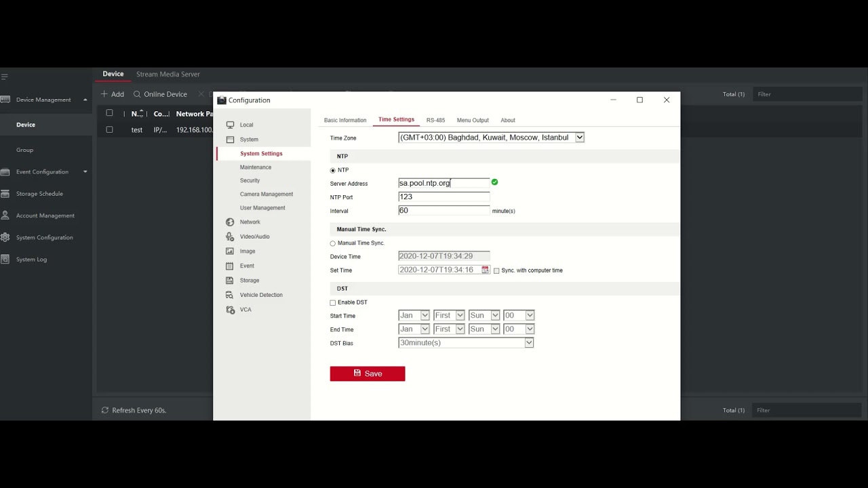868x488 pixels.
Task: Check the Sync with computer time option
Action: (497, 270)
